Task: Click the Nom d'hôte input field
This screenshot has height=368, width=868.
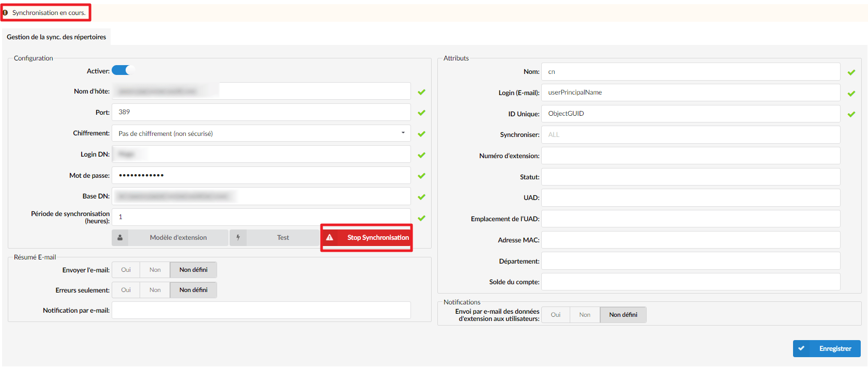Action: [x=261, y=91]
